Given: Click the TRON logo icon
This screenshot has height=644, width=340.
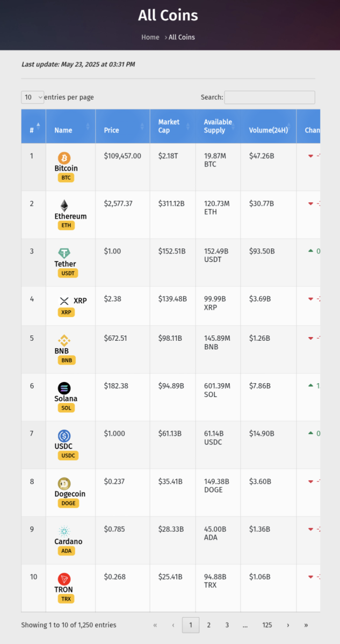Looking at the screenshot, I should 64,579.
